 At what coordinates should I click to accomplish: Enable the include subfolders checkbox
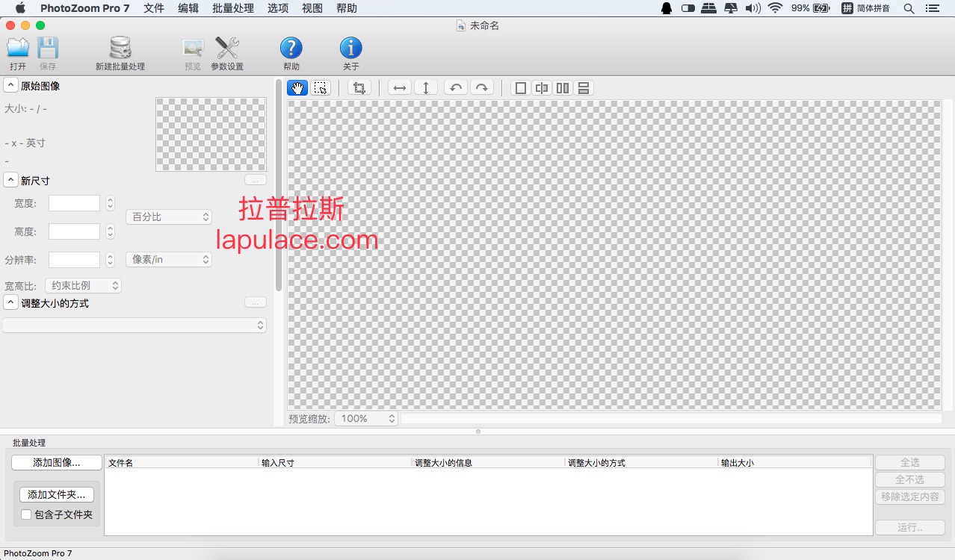tap(26, 514)
